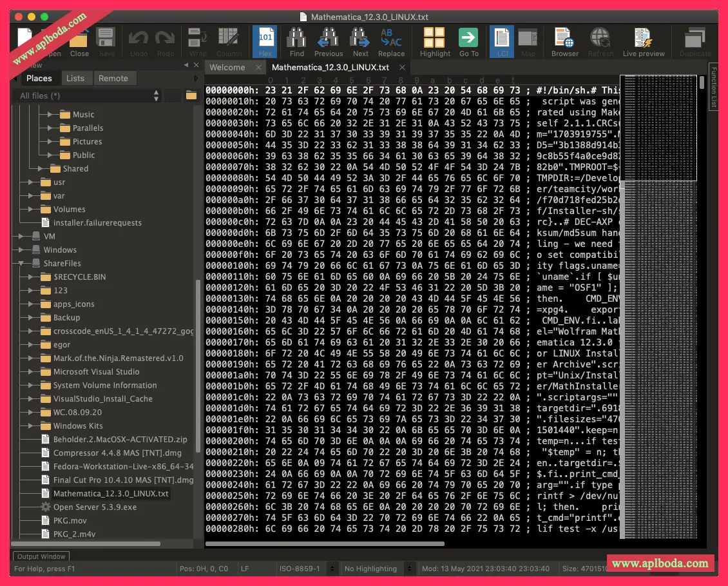Screen dimensions: 728x586
Task: Click hex row 00000100h offset
Action: click(232, 266)
